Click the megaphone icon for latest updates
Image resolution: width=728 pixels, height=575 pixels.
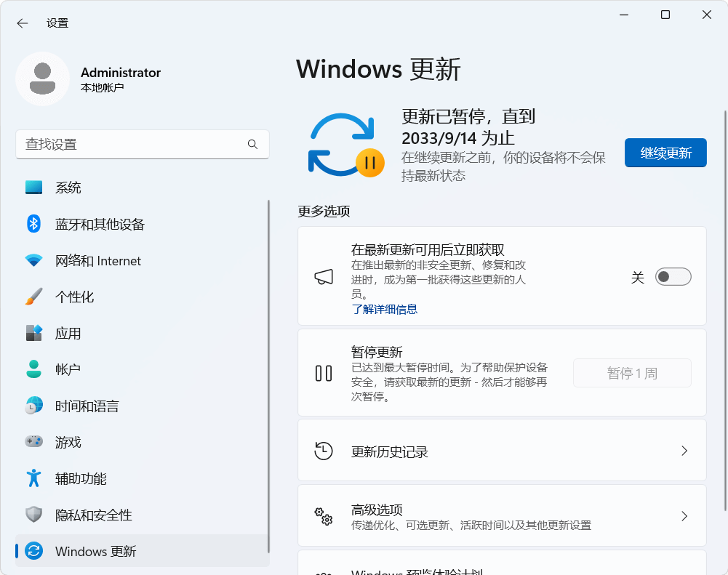(324, 276)
